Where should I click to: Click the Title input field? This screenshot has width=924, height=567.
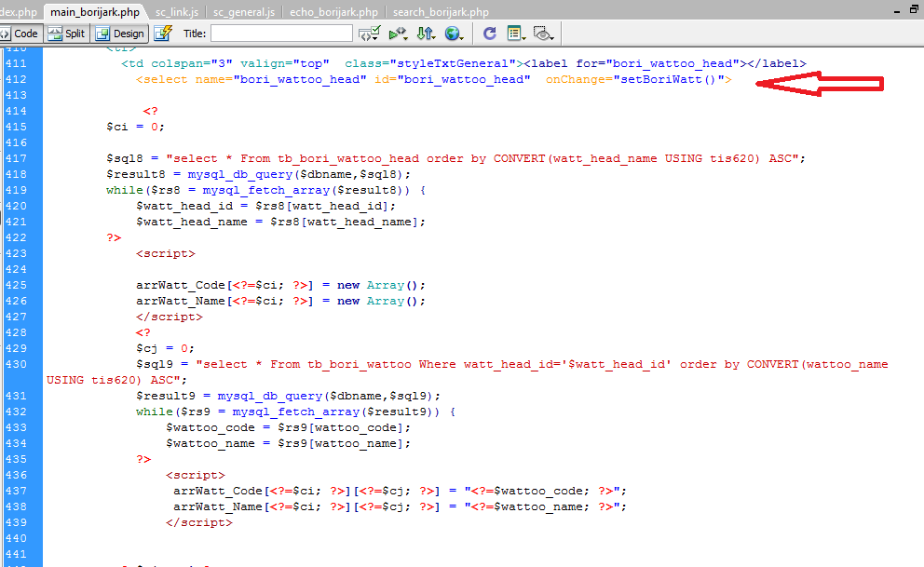pos(281,34)
